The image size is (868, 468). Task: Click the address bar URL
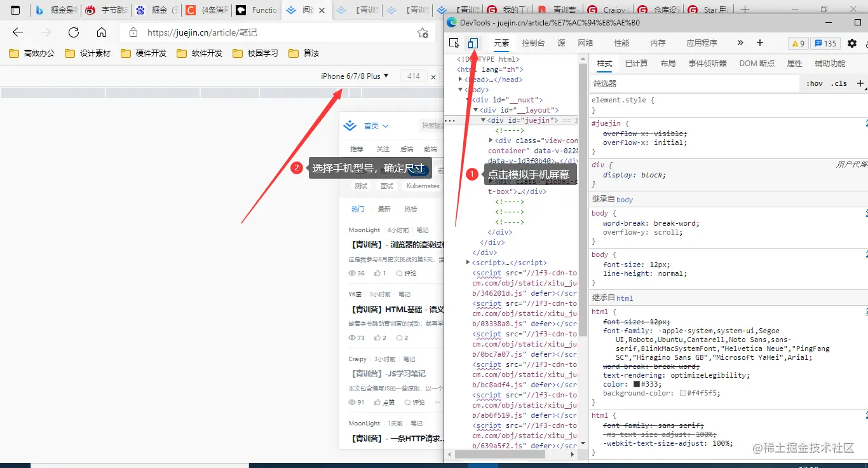click(202, 32)
